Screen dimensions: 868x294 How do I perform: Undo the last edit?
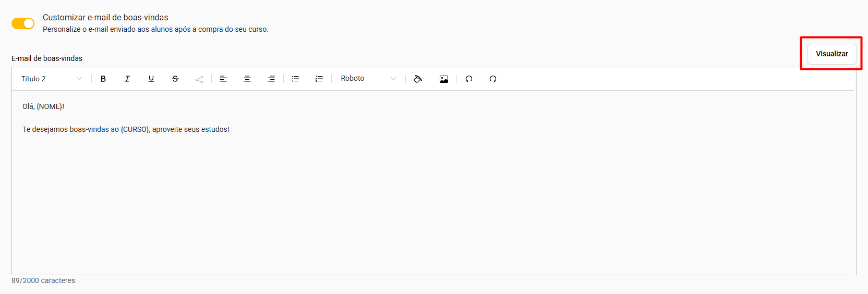469,79
